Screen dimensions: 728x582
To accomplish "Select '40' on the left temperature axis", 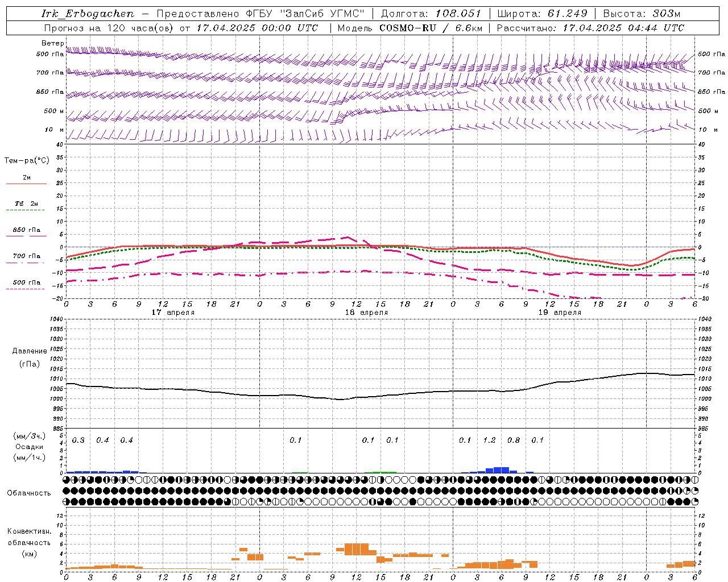I will [59, 144].
